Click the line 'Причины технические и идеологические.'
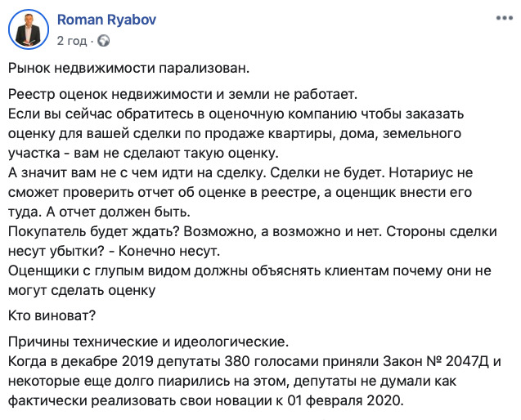Viewport: 521px width, 420px height. [149, 342]
